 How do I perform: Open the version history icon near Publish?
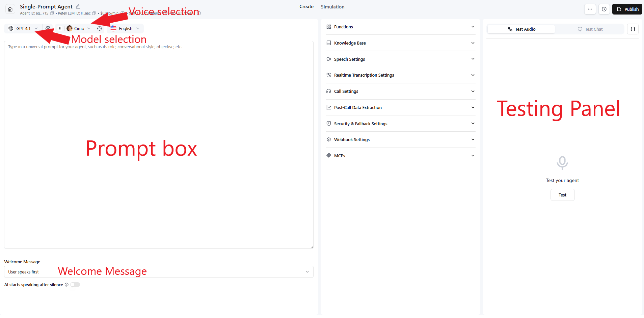pyautogui.click(x=604, y=9)
